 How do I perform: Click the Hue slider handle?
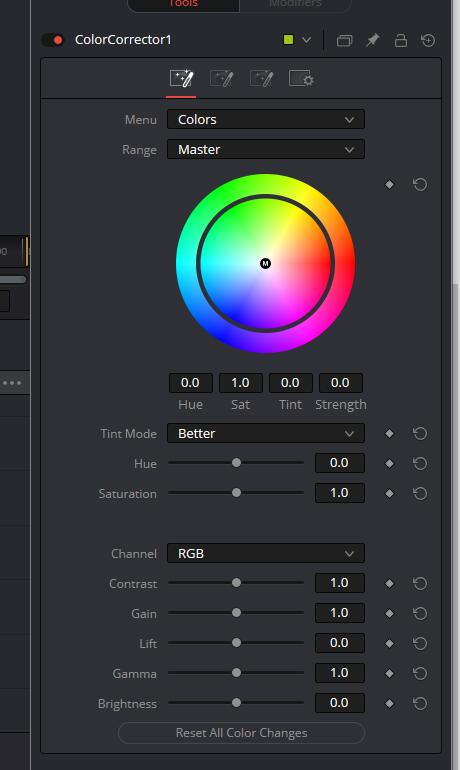[236, 463]
